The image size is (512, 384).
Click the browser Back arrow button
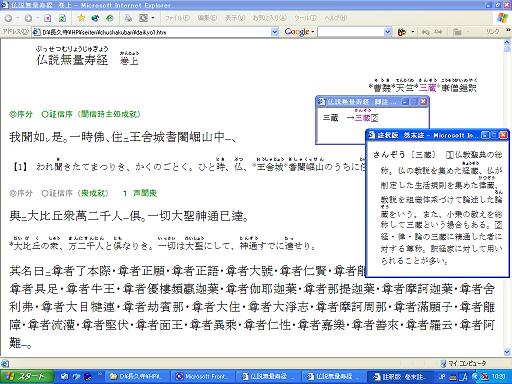(x=9, y=18)
